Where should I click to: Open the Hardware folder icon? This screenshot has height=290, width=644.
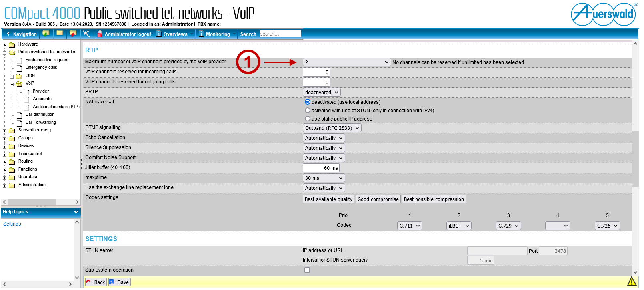[x=12, y=45]
